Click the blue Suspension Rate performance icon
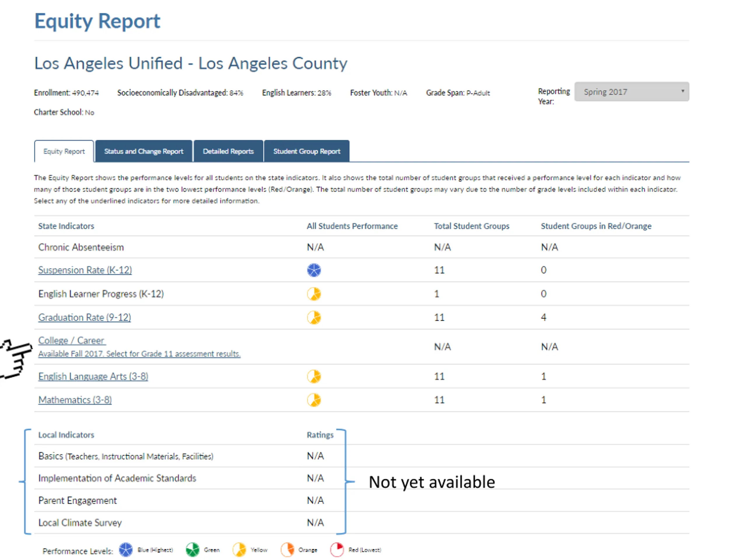 point(314,270)
